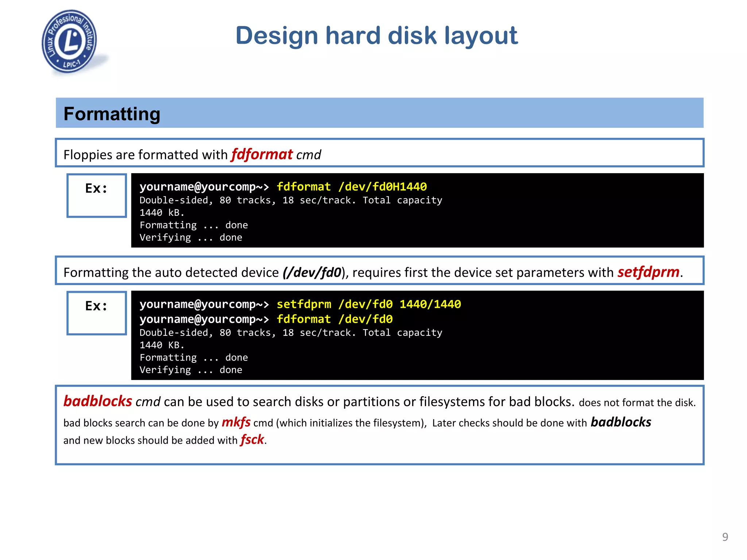Click 'Double-sided, 80 tracks' line in second terminal
The width and height of the screenshot is (747, 560).
pos(291,332)
